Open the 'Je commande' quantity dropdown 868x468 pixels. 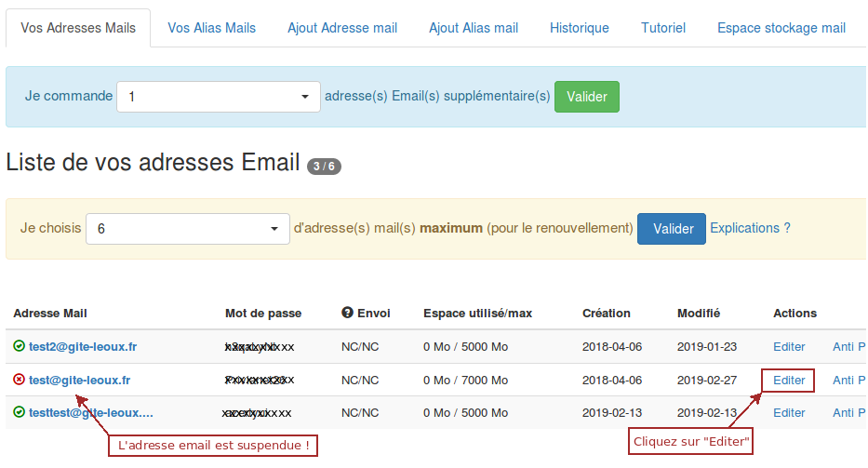(x=218, y=97)
